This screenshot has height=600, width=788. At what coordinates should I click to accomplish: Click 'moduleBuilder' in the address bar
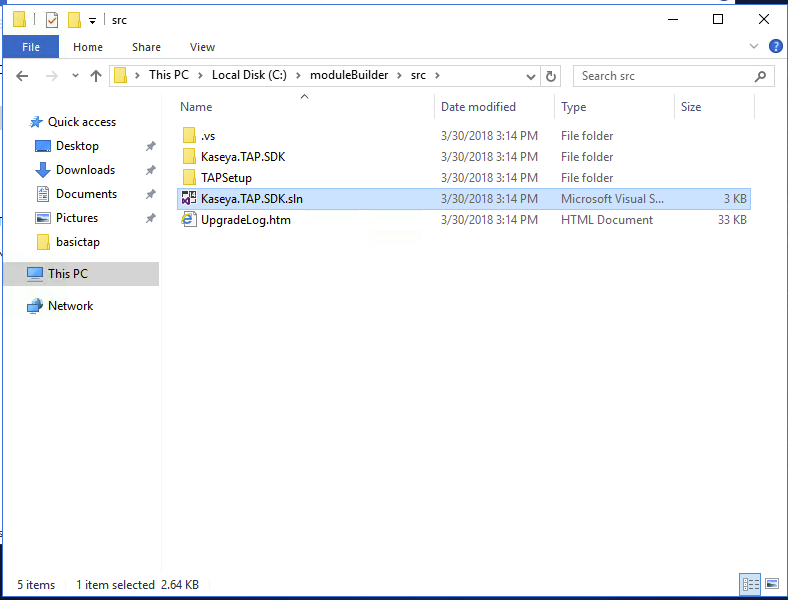349,75
